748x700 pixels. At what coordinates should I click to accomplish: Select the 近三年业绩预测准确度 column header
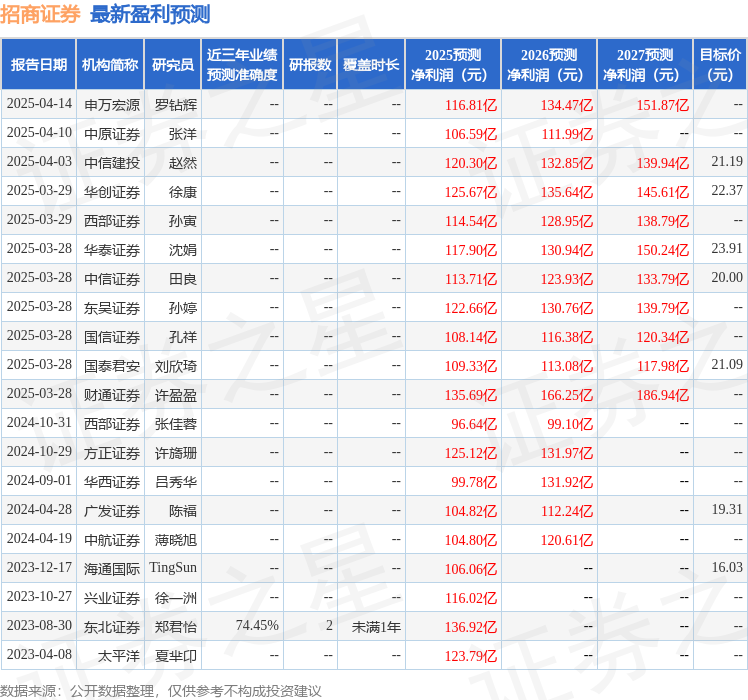(242, 65)
